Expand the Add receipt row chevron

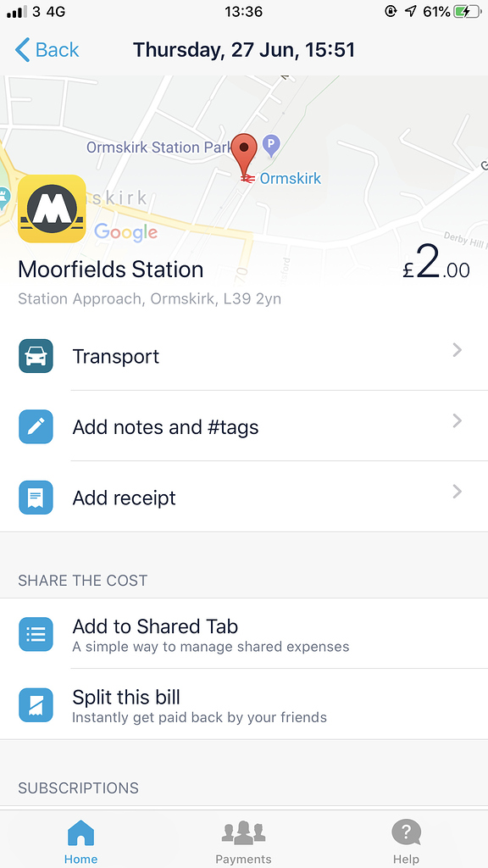pyautogui.click(x=457, y=492)
